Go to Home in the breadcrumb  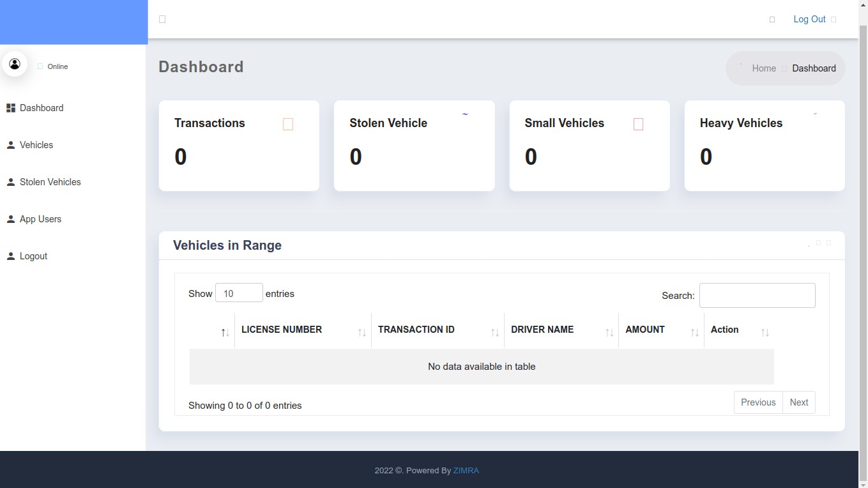coord(763,68)
